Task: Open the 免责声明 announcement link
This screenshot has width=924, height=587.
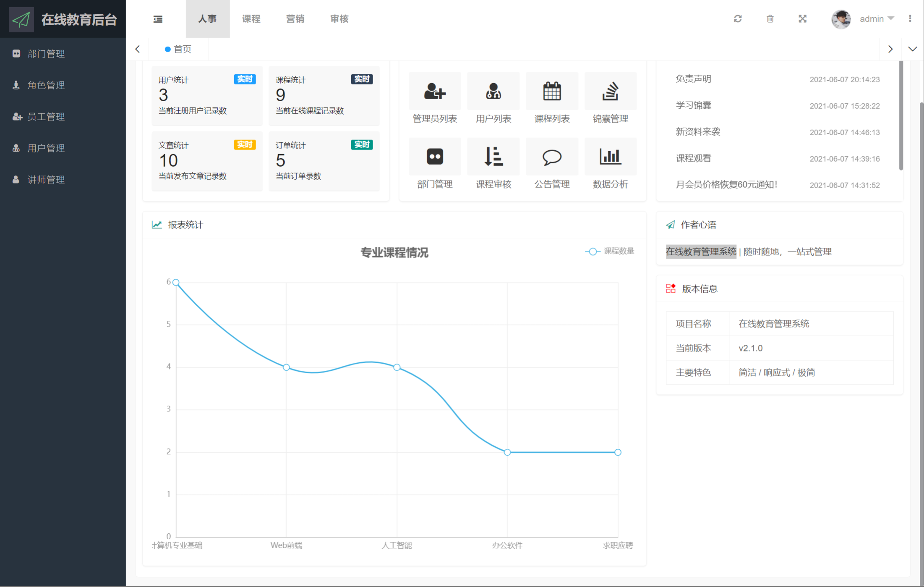Action: (x=693, y=79)
